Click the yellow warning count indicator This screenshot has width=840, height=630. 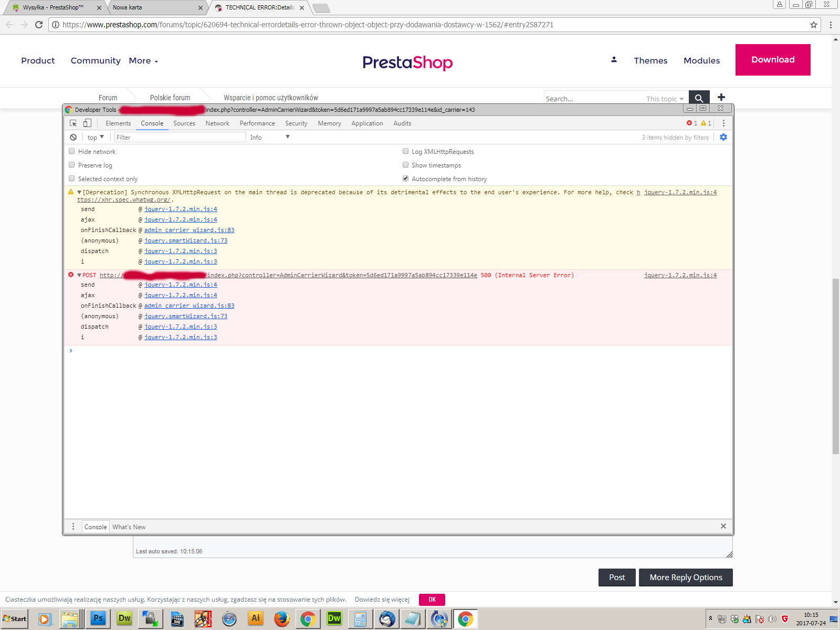point(706,123)
